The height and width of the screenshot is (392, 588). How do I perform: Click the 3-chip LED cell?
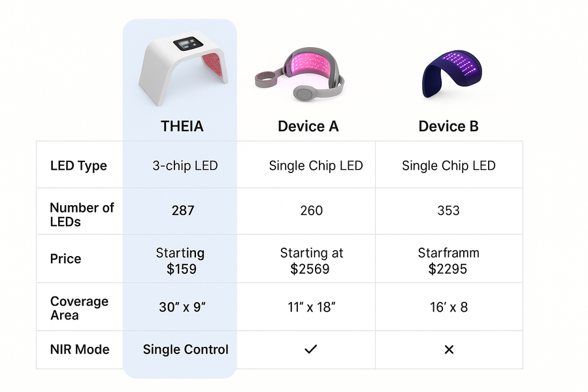(186, 166)
